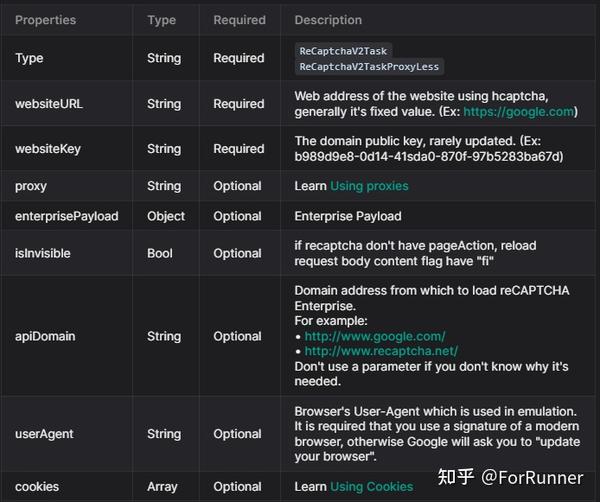This screenshot has width=600, height=502.
Task: Select the isInvisible property name
Action: [43, 254]
